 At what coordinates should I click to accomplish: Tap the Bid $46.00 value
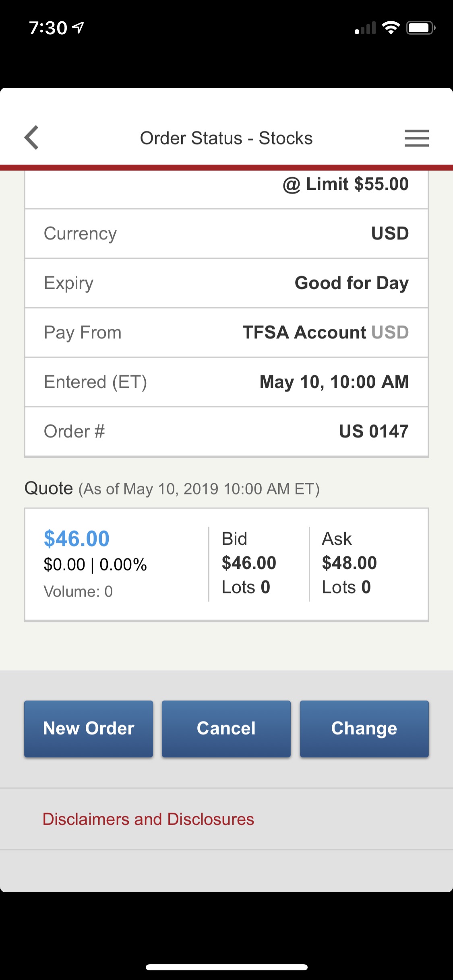pyautogui.click(x=249, y=563)
